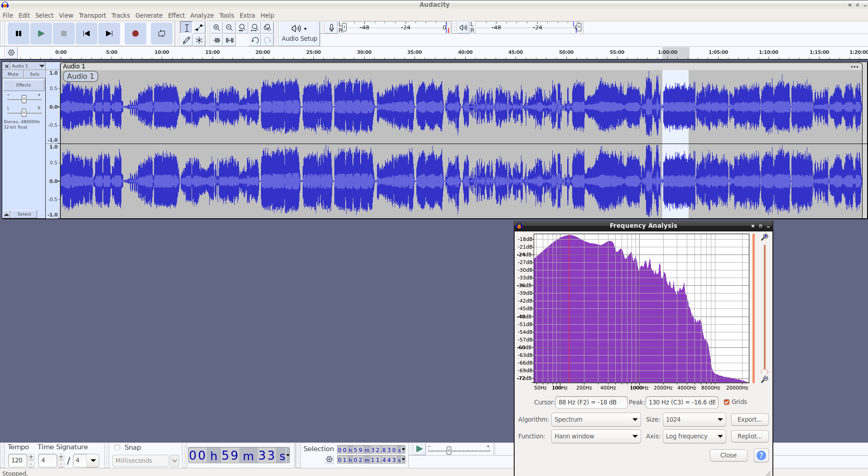Click the Redo arrow icon
868x476 pixels.
click(x=268, y=40)
